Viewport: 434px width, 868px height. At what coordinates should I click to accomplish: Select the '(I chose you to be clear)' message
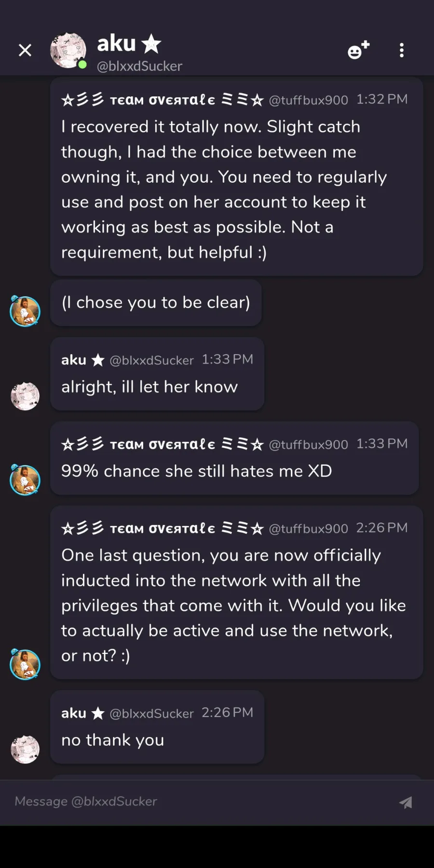(156, 302)
